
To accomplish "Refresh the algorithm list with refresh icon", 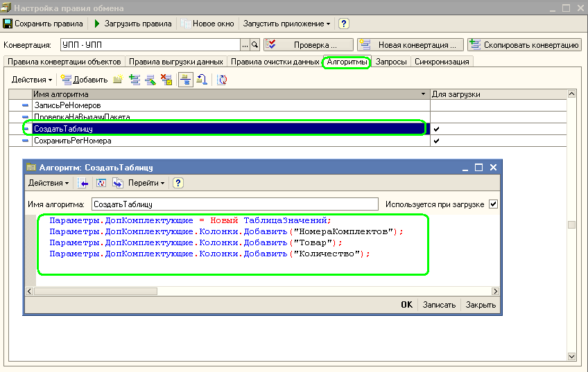I will coord(222,80).
